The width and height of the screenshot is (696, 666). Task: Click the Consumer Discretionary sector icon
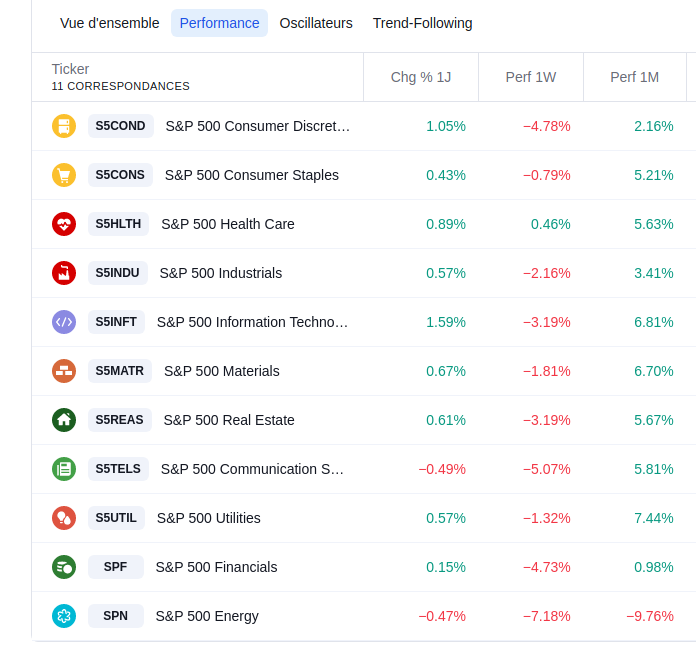(x=64, y=126)
